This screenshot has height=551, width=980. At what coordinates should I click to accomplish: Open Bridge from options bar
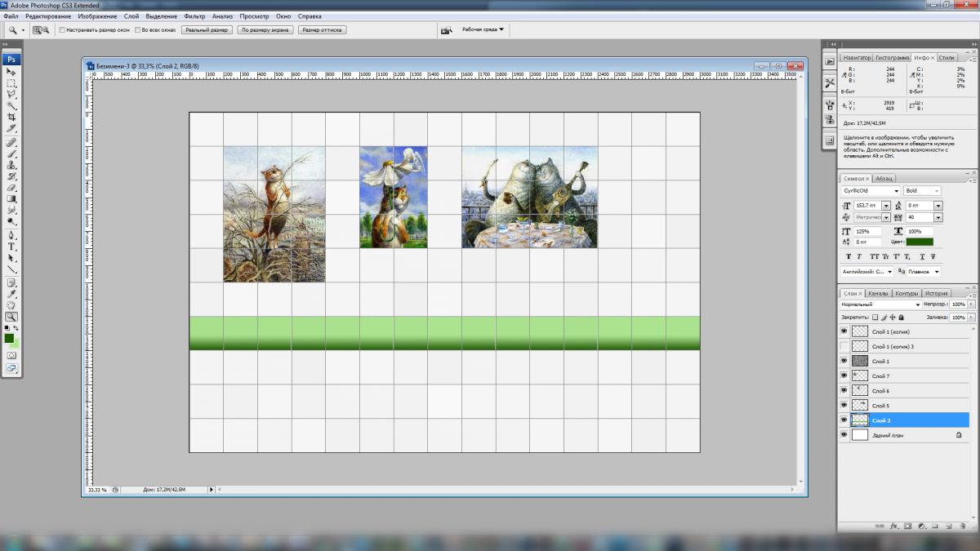[x=447, y=30]
